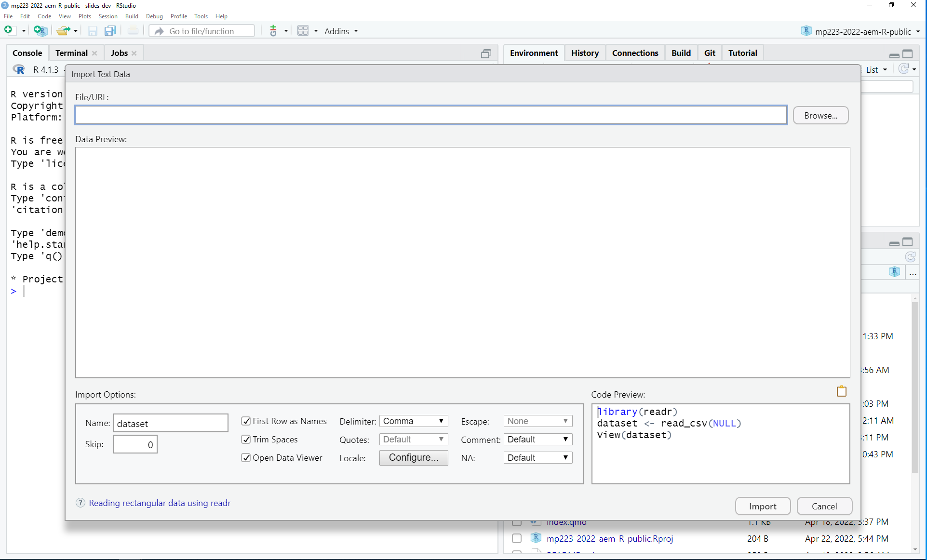Click the Create Project icon
This screenshot has width=927, height=560.
tap(40, 31)
